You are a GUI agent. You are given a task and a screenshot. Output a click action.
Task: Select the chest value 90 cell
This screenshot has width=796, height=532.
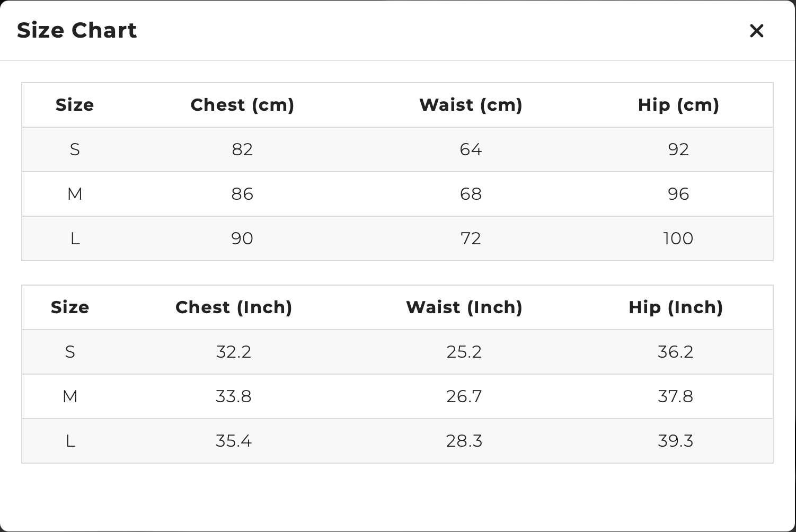(242, 238)
